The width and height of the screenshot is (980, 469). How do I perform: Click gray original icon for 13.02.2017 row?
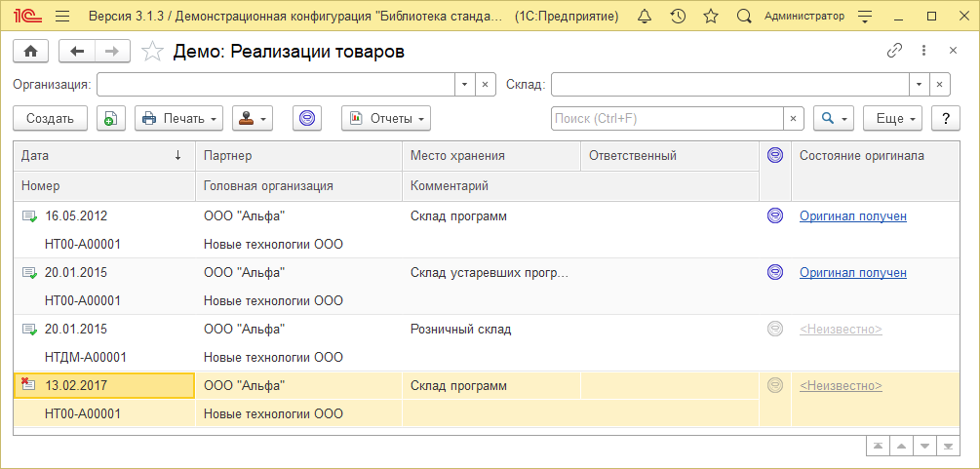[x=775, y=386]
